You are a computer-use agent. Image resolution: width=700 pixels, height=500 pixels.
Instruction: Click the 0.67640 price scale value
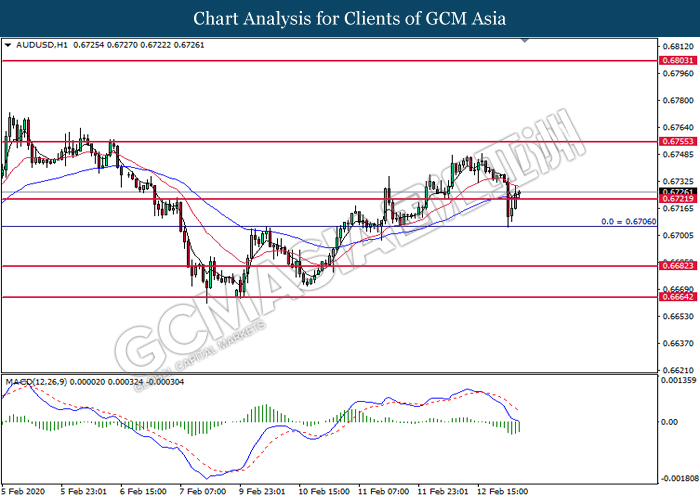678,128
